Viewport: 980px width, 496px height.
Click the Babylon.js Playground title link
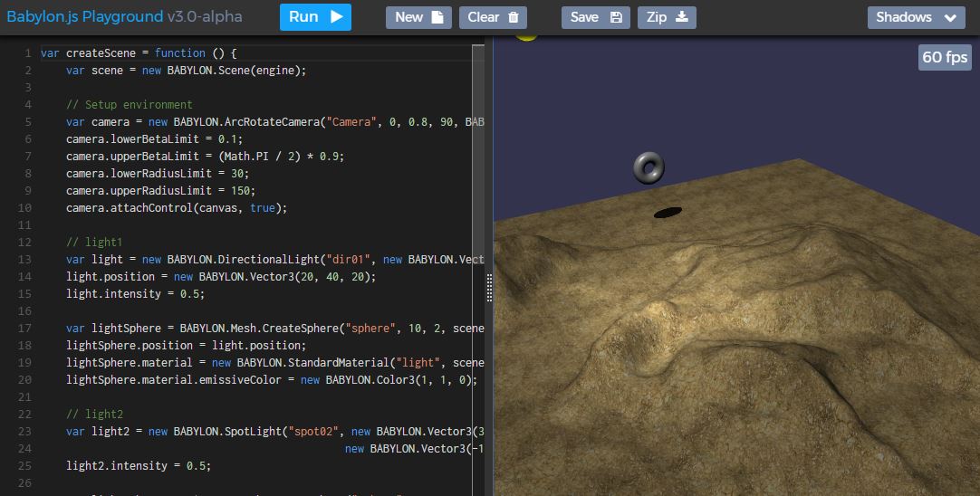(x=85, y=16)
